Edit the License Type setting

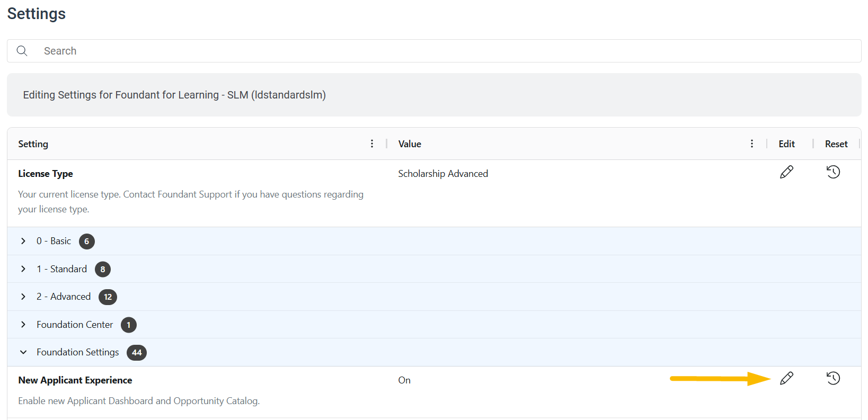pos(786,172)
